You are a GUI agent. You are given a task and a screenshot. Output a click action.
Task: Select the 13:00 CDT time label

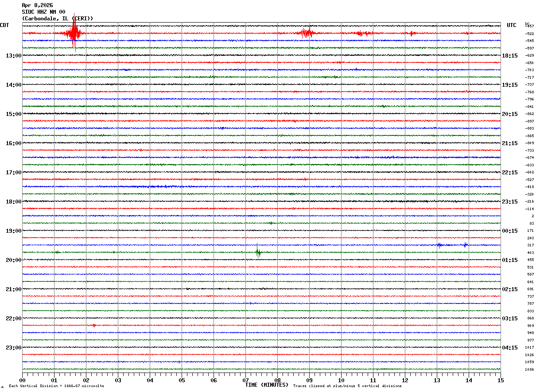[x=13, y=56]
